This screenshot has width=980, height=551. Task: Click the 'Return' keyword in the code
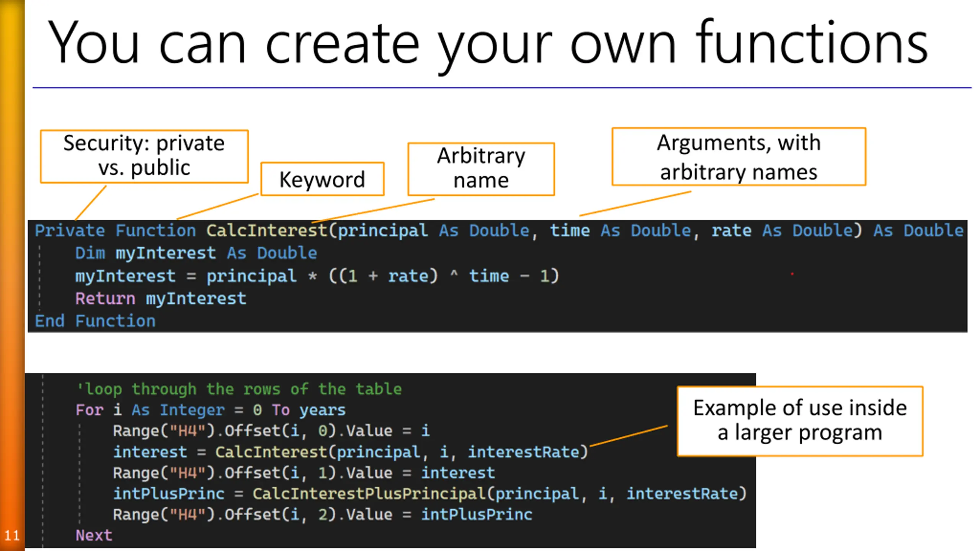click(x=105, y=298)
